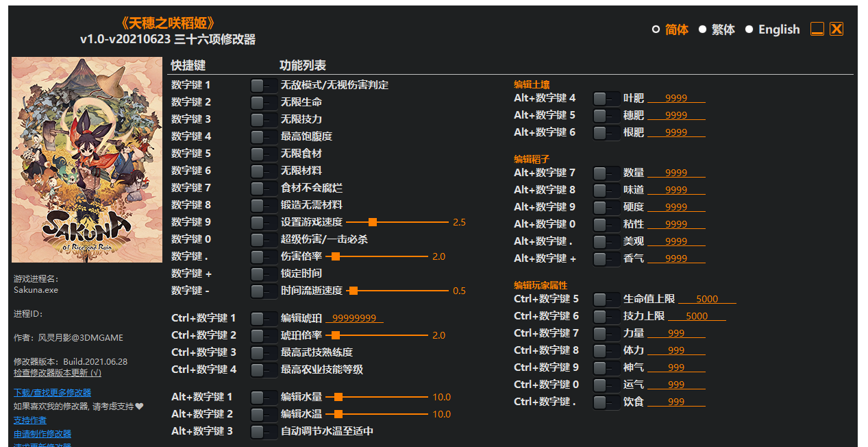Enable 锁定时间 toggle
Viewport: 868px width, 447px height.
point(264,274)
